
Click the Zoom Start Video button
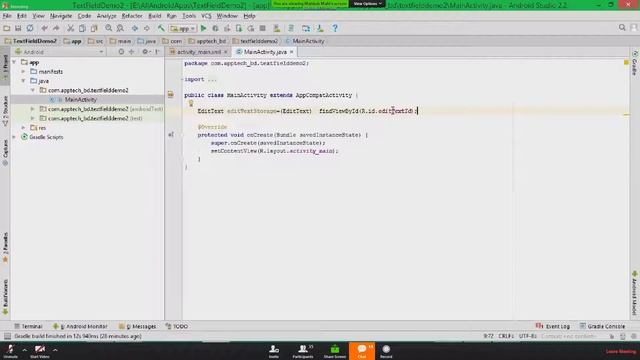[x=40, y=351]
